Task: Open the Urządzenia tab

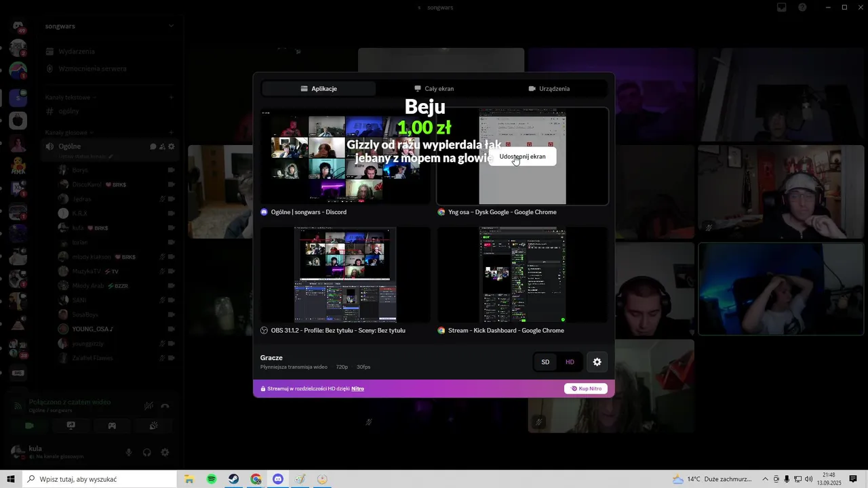Action: point(549,89)
